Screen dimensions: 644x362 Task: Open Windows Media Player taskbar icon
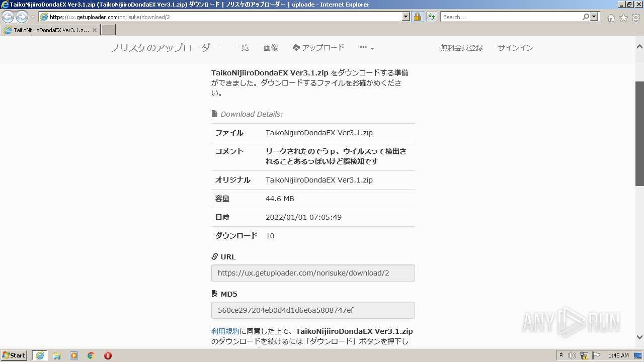coord(74,355)
